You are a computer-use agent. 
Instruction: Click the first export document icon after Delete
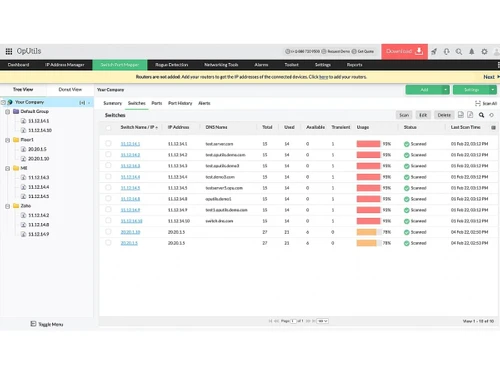coord(461,115)
